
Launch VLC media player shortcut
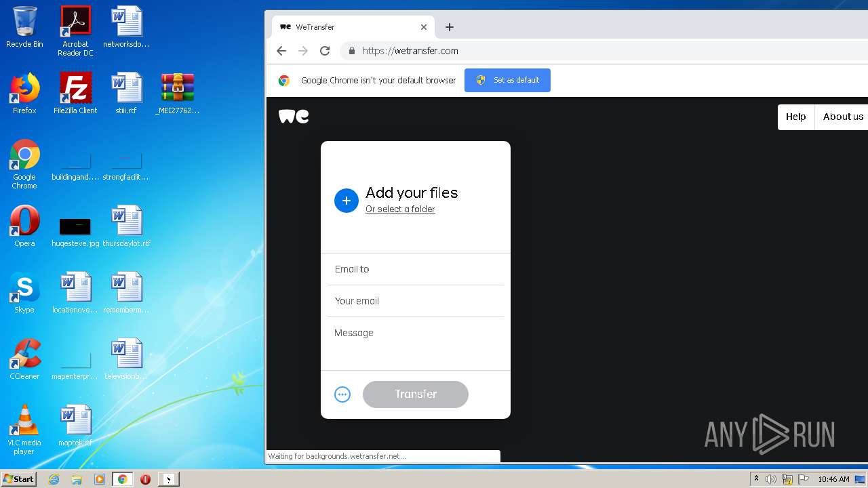point(24,430)
